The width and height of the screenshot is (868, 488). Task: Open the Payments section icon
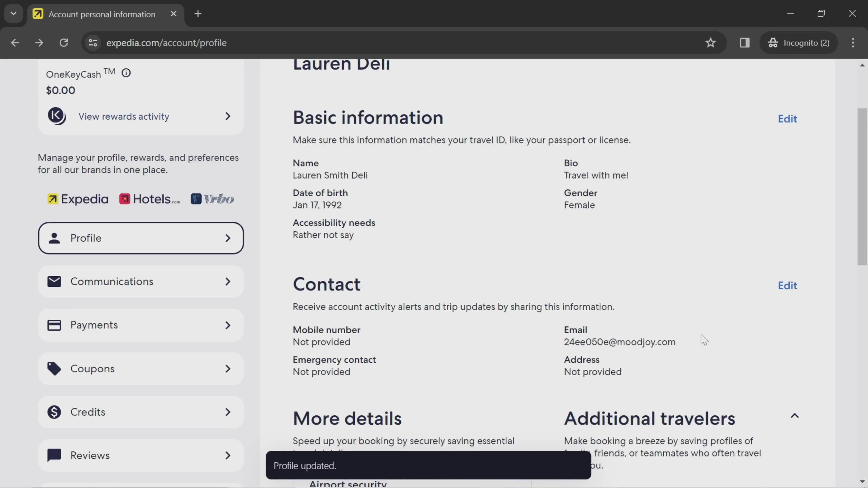coord(54,325)
